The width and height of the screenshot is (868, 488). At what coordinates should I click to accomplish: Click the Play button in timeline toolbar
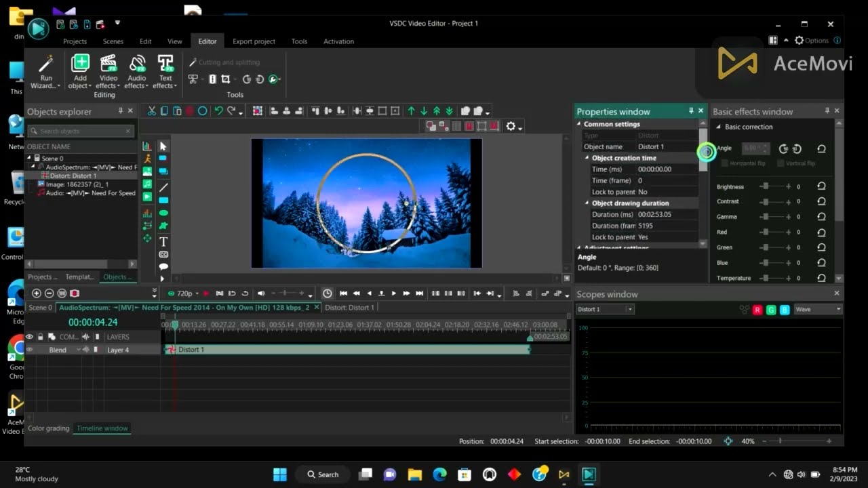coord(393,293)
